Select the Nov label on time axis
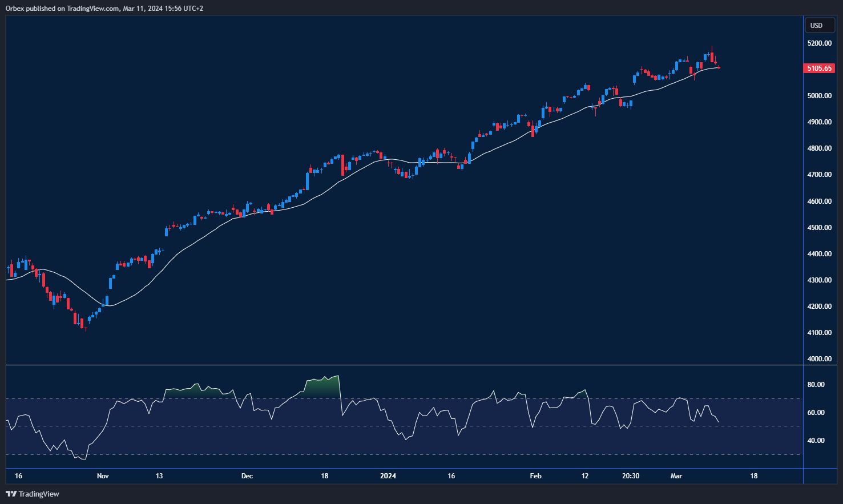 point(103,476)
